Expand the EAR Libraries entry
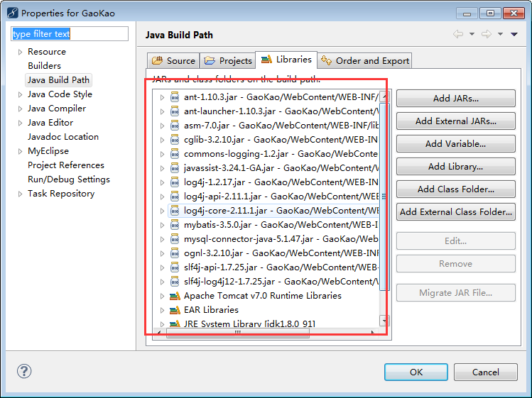The image size is (532, 398). click(162, 310)
